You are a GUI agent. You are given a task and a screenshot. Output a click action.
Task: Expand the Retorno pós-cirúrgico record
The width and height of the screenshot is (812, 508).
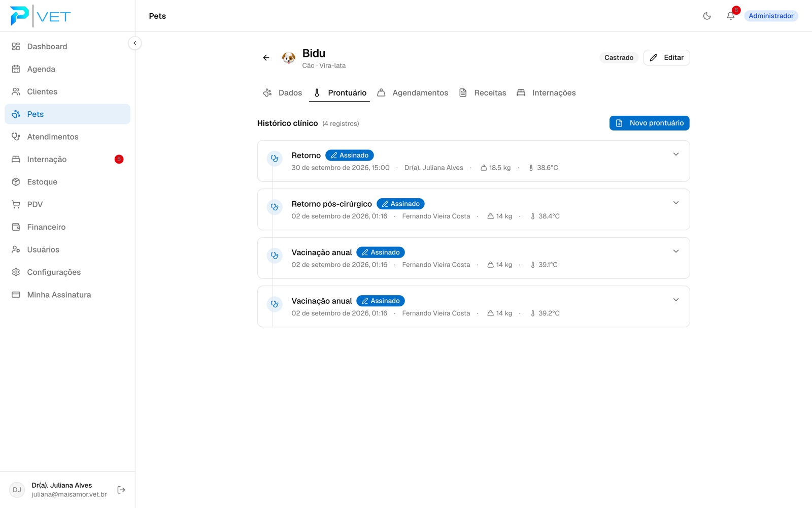pyautogui.click(x=676, y=203)
